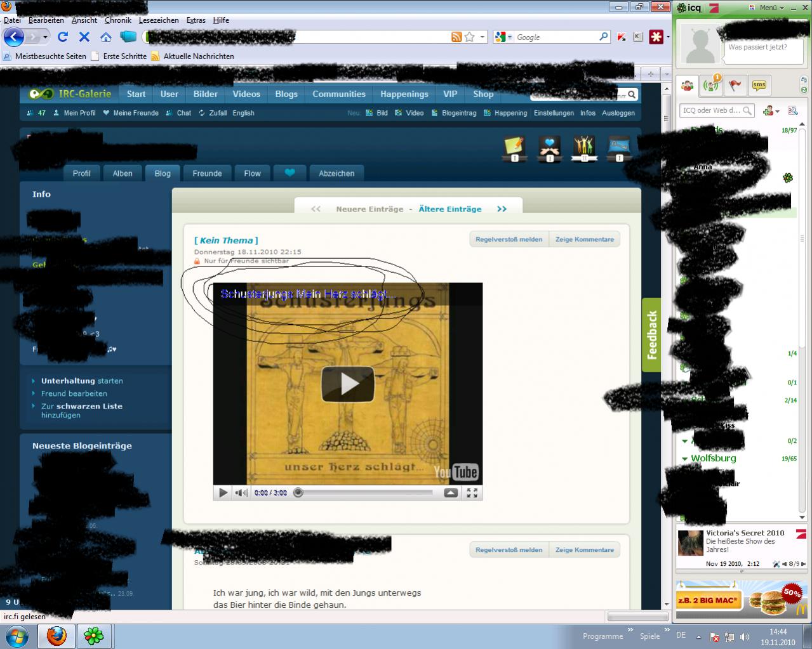Screen dimensions: 812x649
Task: Click the English language link
Action: coord(243,113)
